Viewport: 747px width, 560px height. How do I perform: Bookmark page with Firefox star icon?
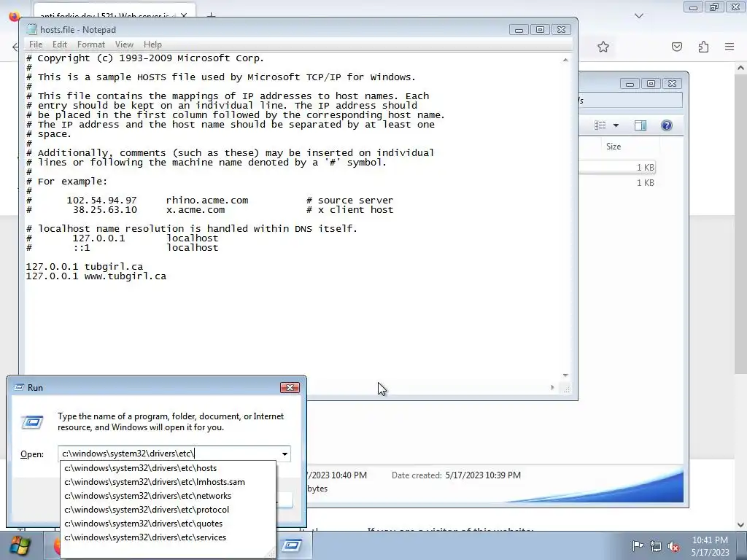603,47
